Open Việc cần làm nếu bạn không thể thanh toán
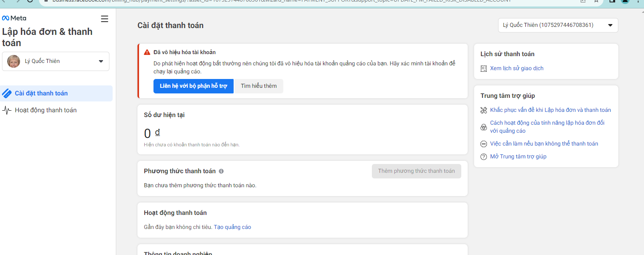Screen dimensions: 644x255 (544, 144)
